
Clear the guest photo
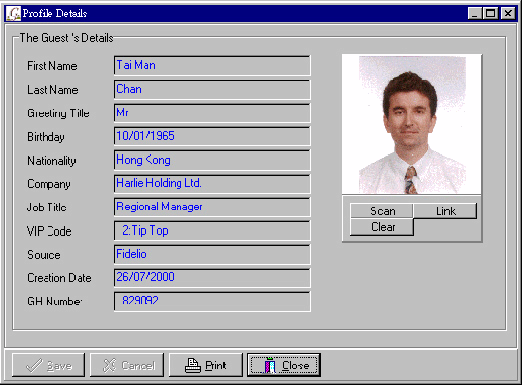(x=382, y=227)
